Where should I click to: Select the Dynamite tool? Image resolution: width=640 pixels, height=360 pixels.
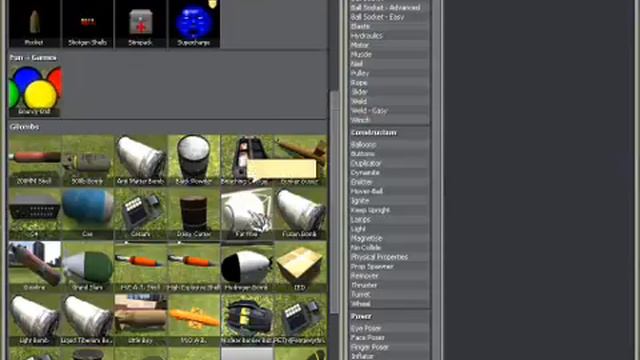(x=390, y=173)
